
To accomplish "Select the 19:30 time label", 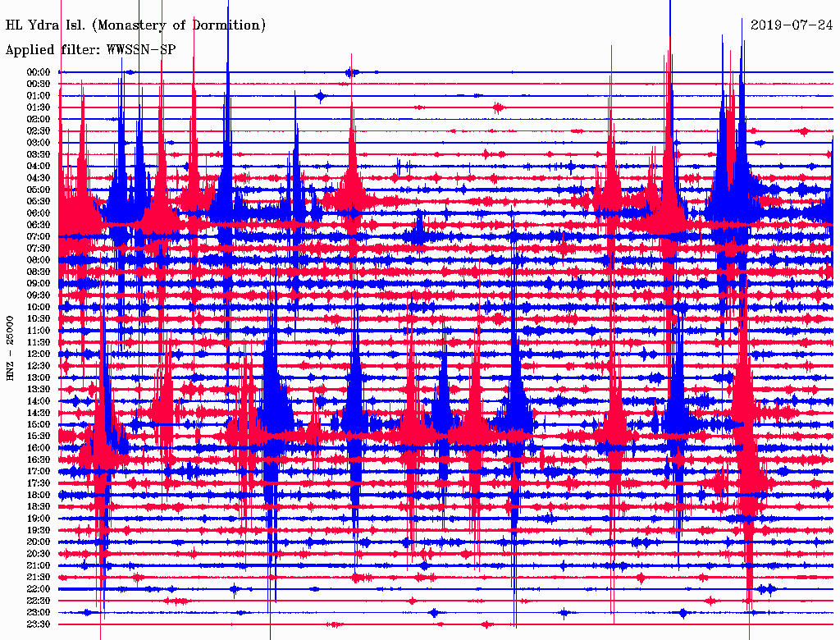I will 39,530.
